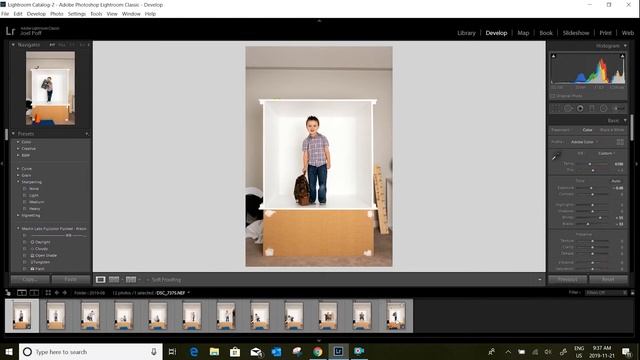The height and width of the screenshot is (360, 640).
Task: Pick the White Balance Selector eyedropper
Action: pos(556,156)
